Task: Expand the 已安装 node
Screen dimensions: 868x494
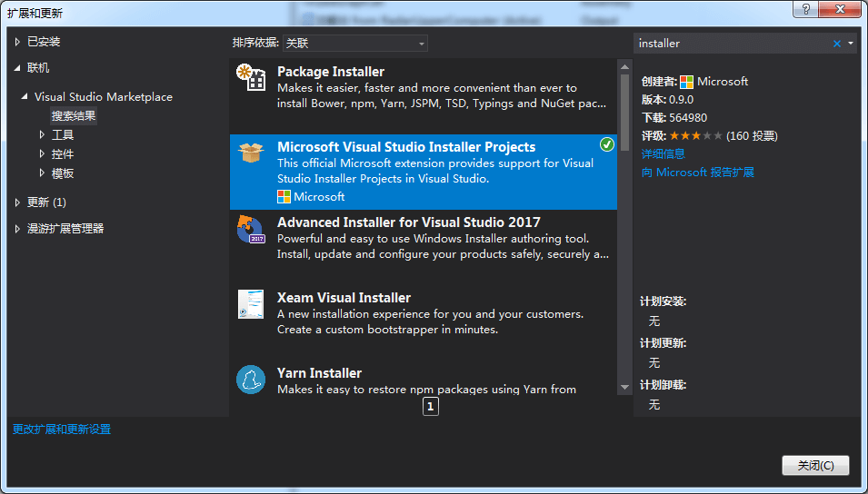Action: click(17, 42)
